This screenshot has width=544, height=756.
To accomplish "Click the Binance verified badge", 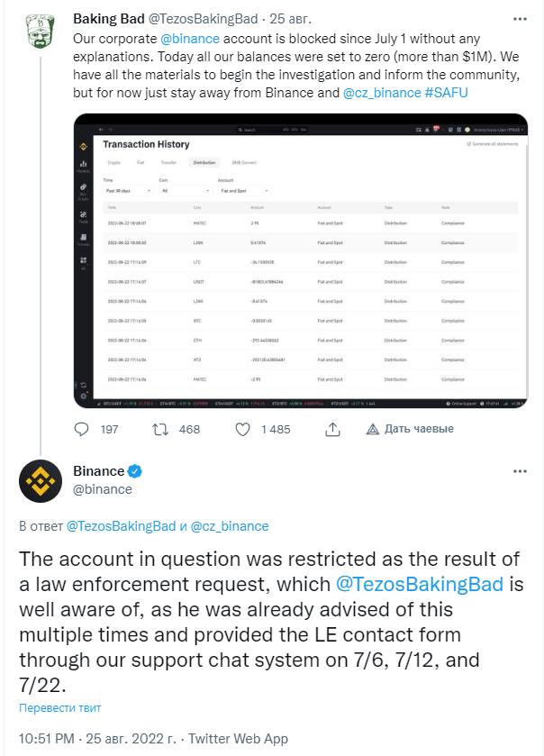I will click(x=135, y=470).
